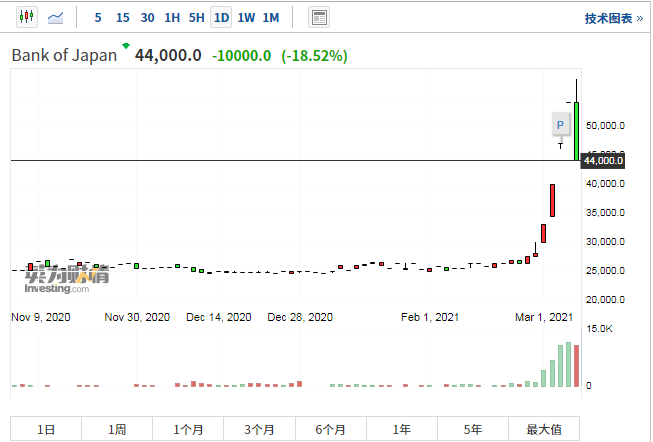Set interval to 5 minutes
This screenshot has height=442, width=653.
pyautogui.click(x=98, y=17)
